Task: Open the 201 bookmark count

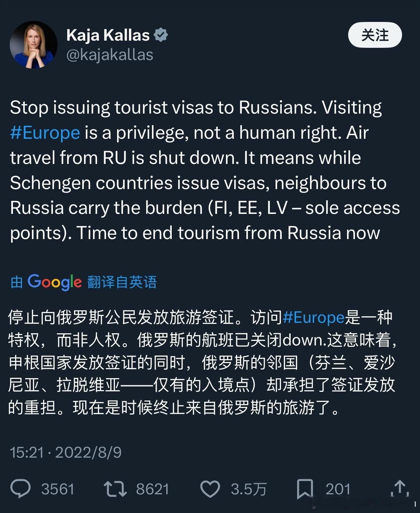Action: (x=338, y=489)
